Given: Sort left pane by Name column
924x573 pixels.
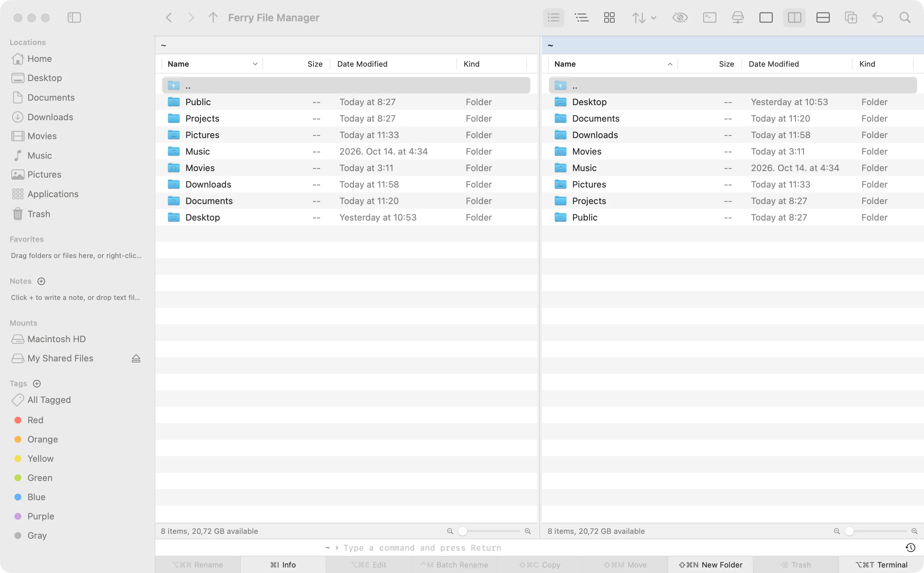Looking at the screenshot, I should pyautogui.click(x=212, y=64).
